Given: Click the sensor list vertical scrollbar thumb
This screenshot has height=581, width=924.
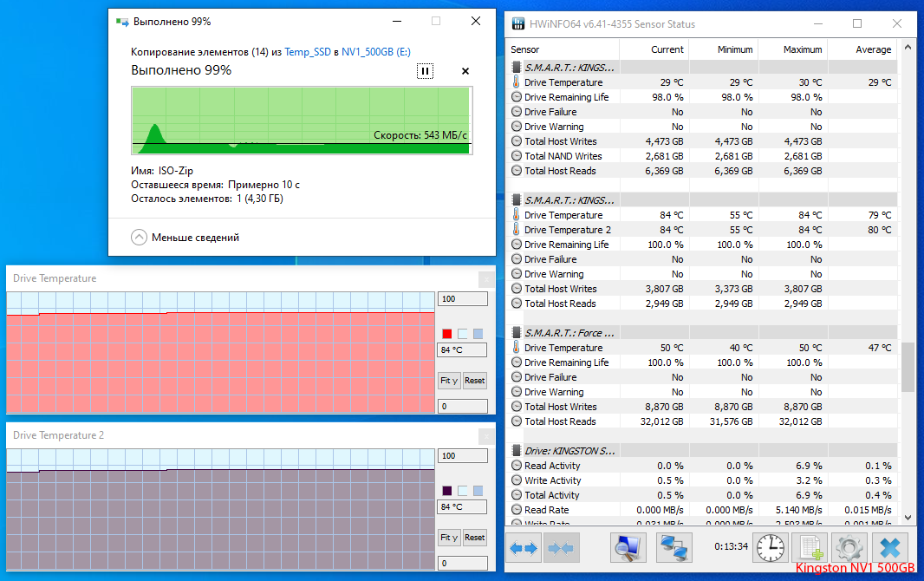Looking at the screenshot, I should (x=908, y=367).
